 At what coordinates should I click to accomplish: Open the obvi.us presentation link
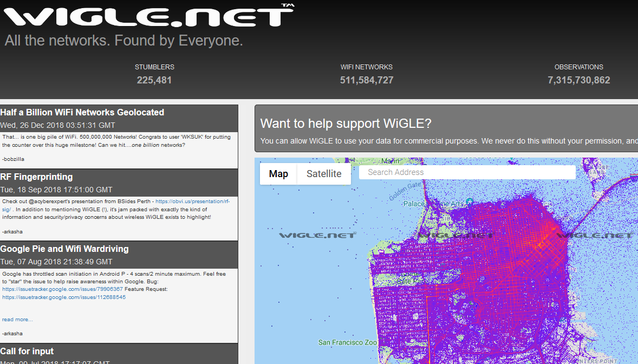(192, 201)
